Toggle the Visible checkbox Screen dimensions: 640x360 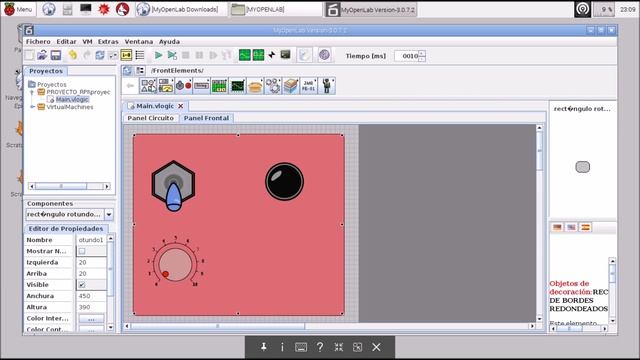[x=82, y=284]
